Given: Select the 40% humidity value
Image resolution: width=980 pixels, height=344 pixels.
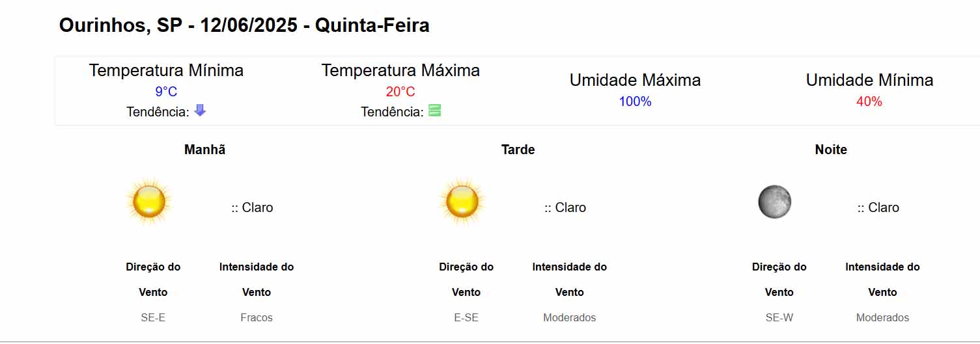Looking at the screenshot, I should (869, 101).
